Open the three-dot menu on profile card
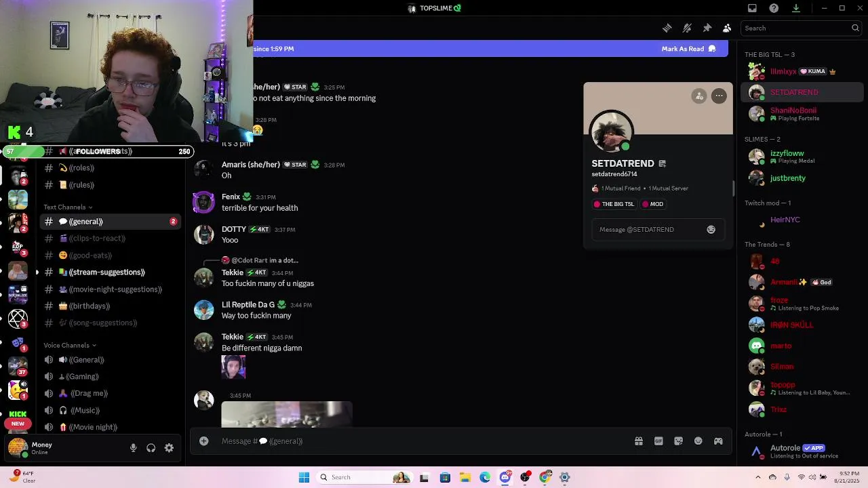 [x=719, y=96]
